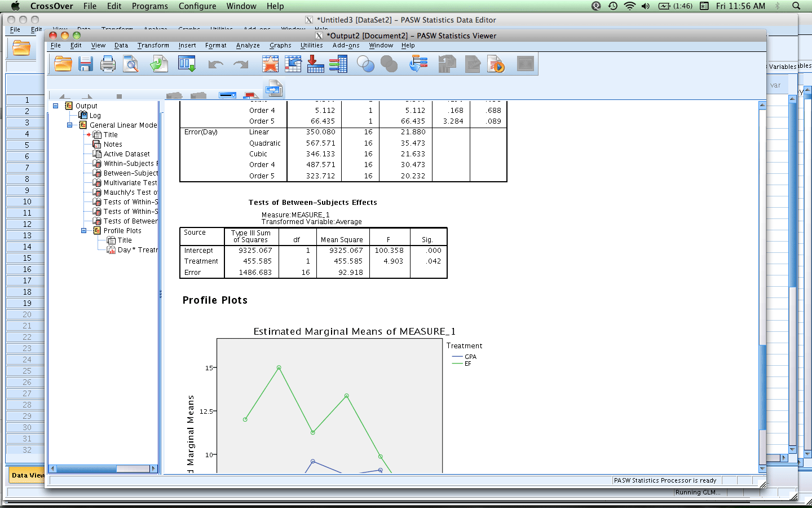812x508 pixels.
Task: Open the Graphs menu
Action: coord(280,45)
